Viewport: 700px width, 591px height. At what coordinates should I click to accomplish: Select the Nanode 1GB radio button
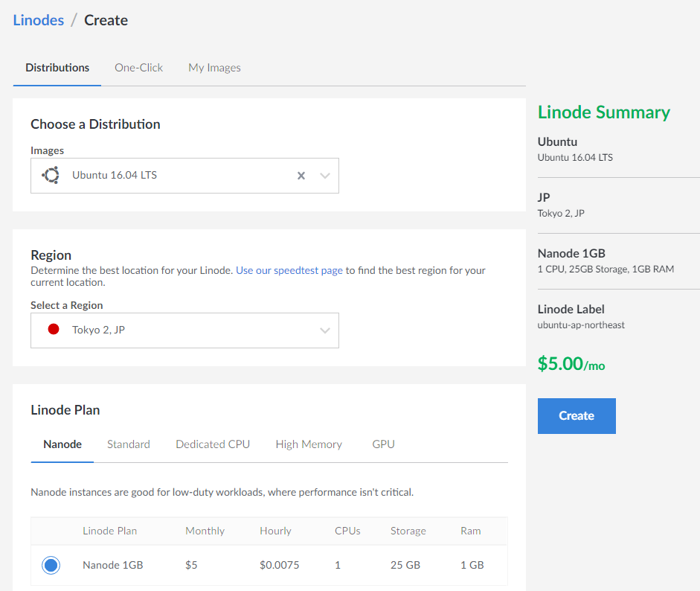pos(51,565)
